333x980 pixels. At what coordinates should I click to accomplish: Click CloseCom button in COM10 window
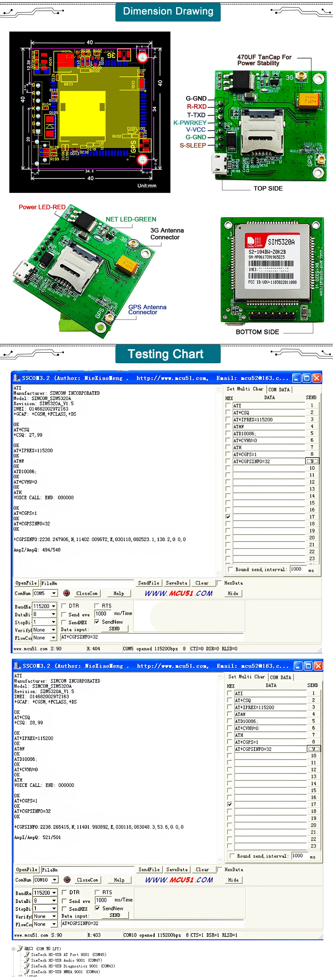coord(87,880)
